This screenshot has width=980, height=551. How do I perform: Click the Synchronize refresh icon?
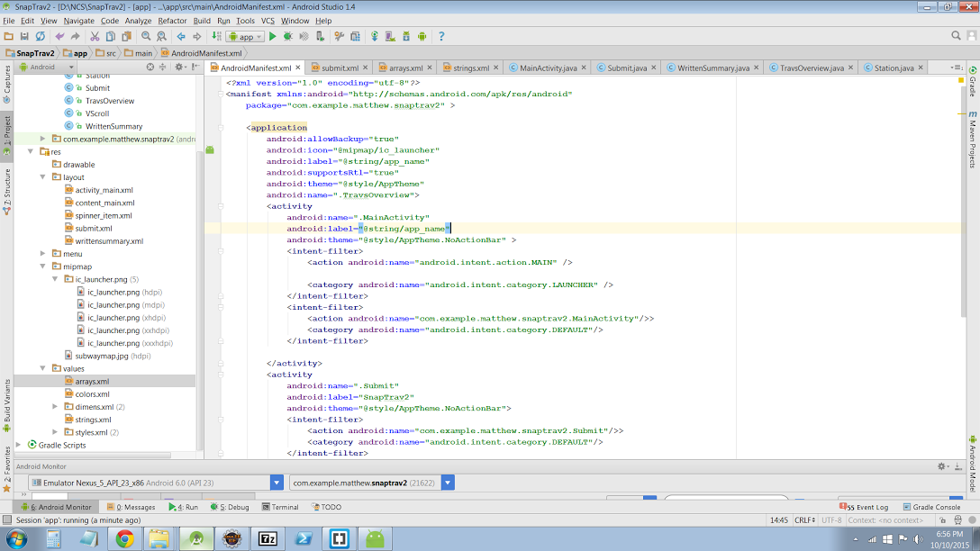point(41,37)
